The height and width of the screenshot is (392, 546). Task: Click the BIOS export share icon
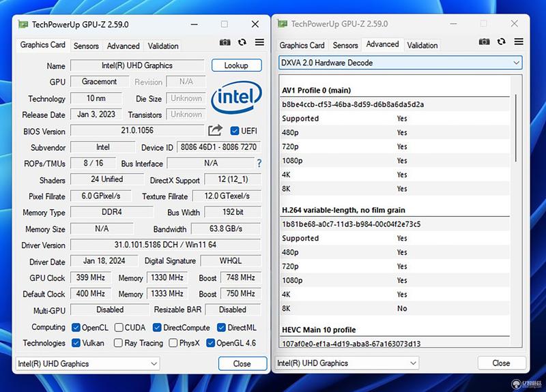tap(215, 130)
